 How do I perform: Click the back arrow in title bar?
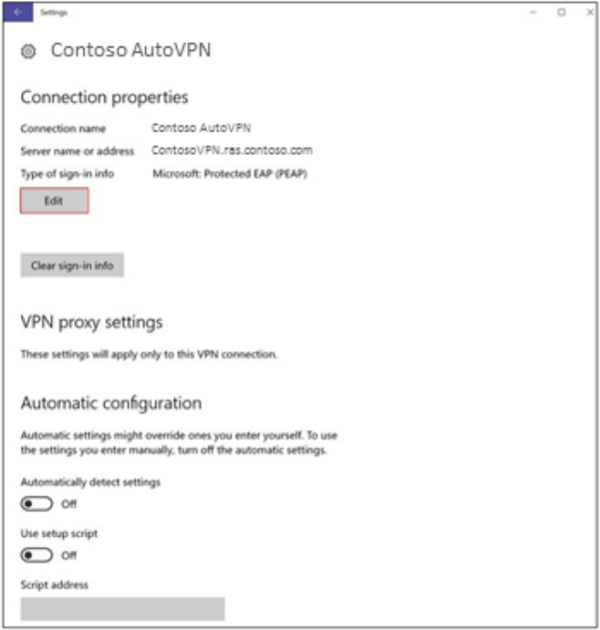18,12
